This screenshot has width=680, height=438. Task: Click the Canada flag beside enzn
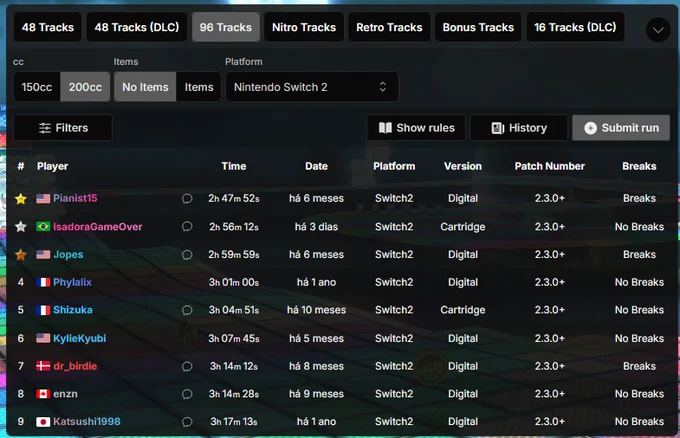coord(43,394)
